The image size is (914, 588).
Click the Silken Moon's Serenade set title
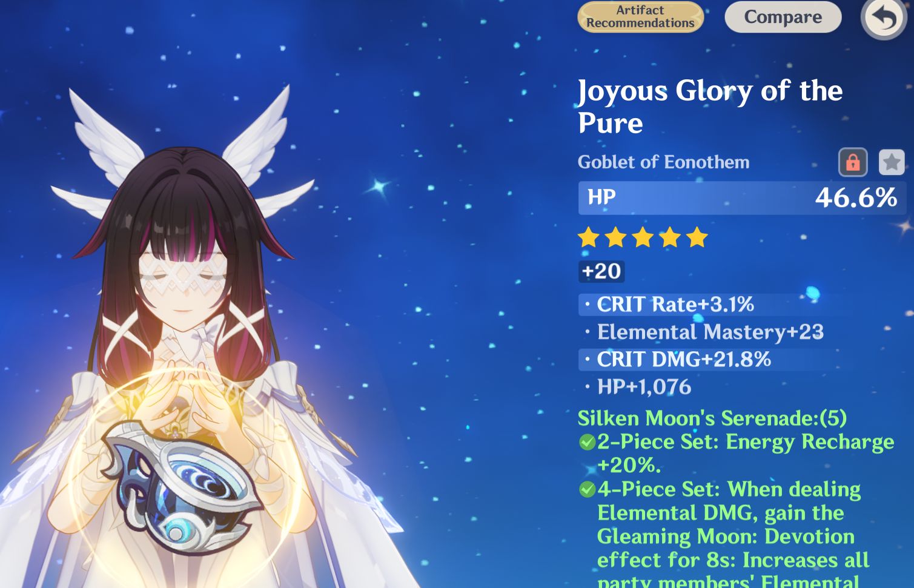point(712,418)
